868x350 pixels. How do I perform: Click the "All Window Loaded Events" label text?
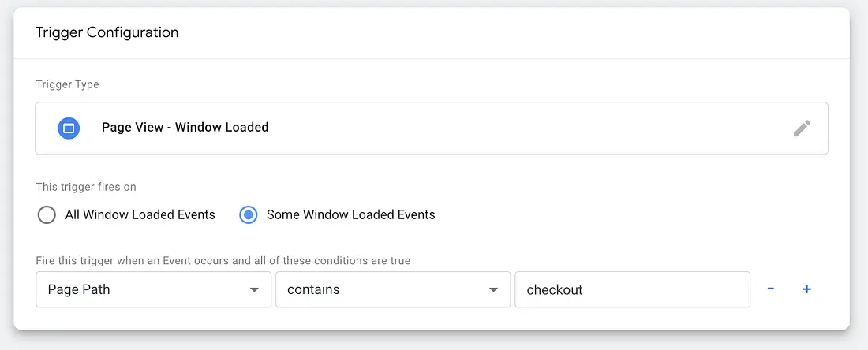click(x=140, y=214)
